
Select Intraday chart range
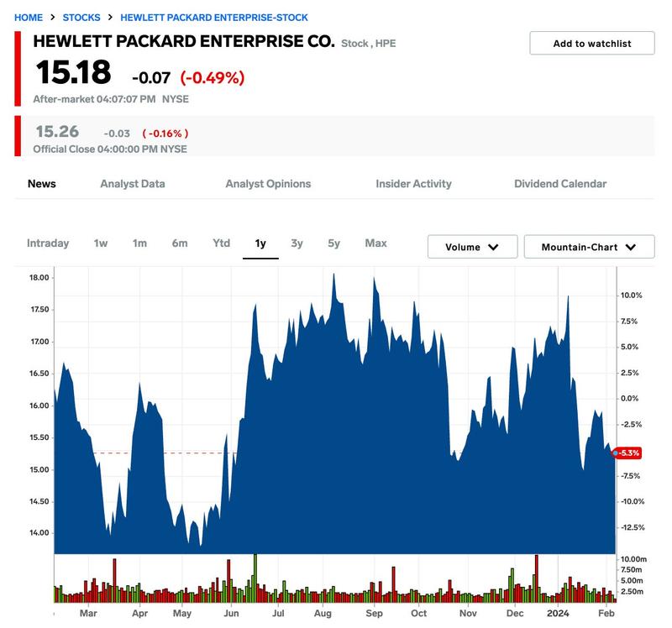[x=48, y=243]
